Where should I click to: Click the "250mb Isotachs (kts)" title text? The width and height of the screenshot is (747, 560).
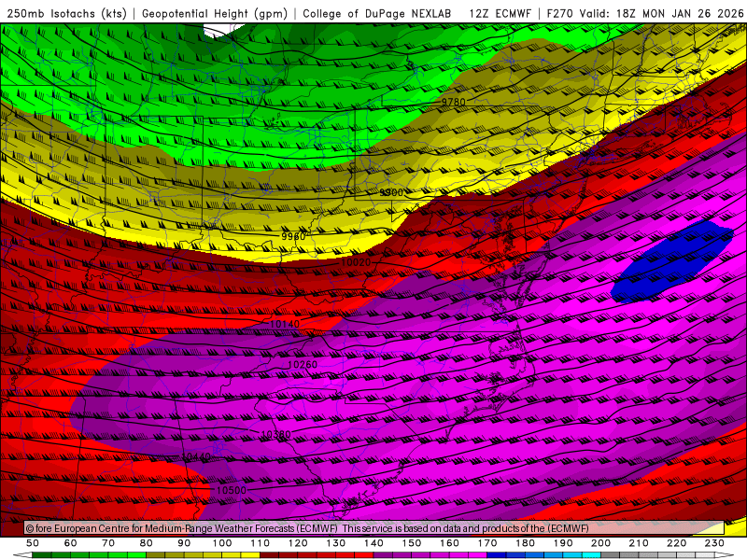(x=66, y=14)
